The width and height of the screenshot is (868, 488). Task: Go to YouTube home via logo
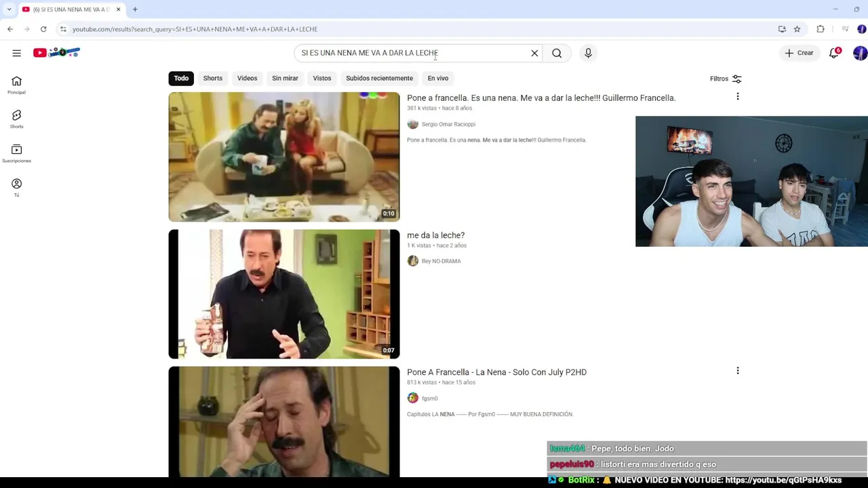(57, 53)
